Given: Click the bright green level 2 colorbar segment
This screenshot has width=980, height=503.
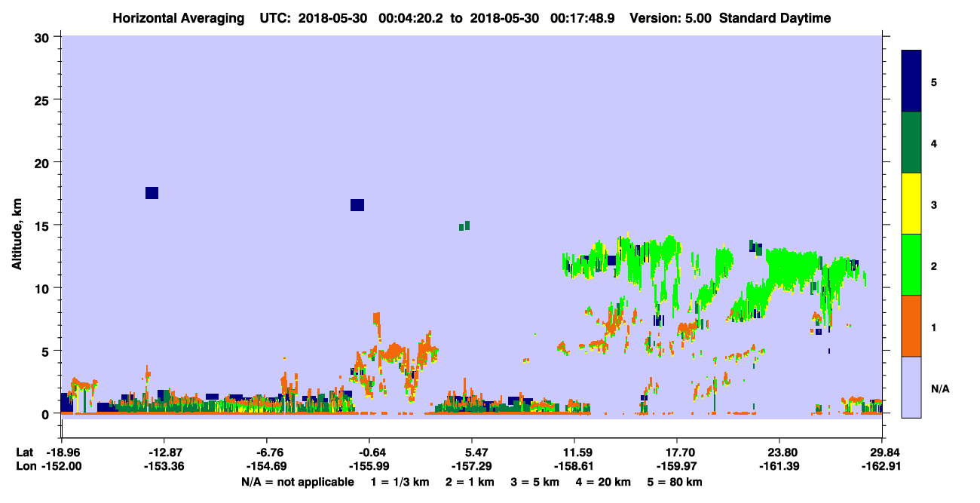Looking at the screenshot, I should point(911,265).
